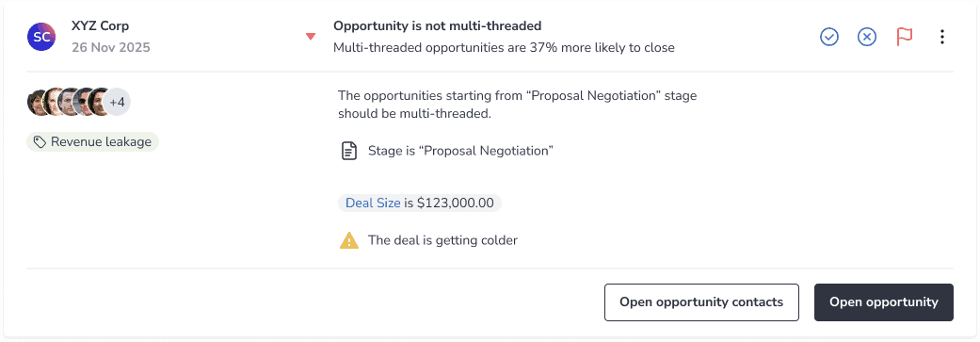Click the Open opportunity contacts button
Screen dimensions: 980x342
click(x=701, y=302)
